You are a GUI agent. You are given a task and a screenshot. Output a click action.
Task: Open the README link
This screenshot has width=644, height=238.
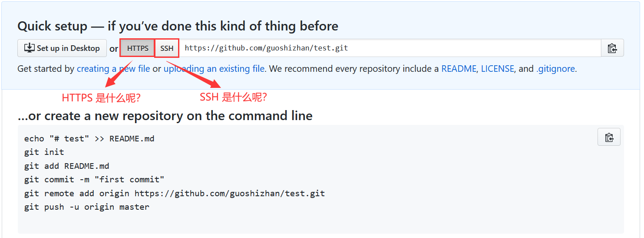click(x=459, y=69)
